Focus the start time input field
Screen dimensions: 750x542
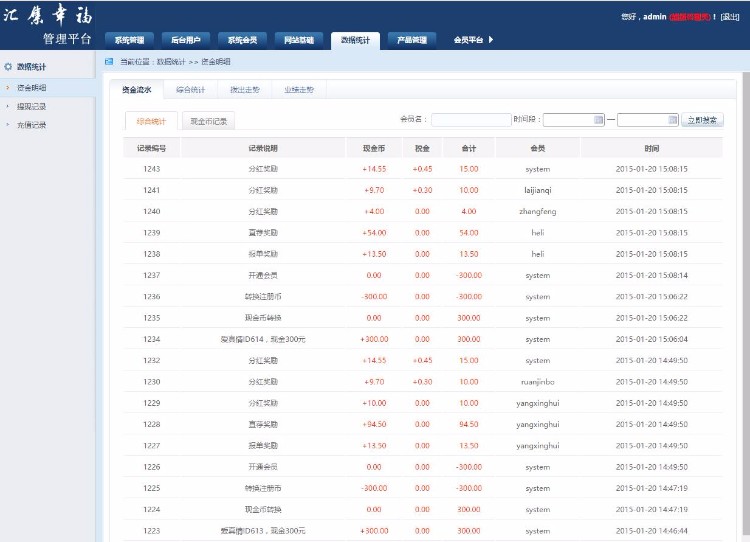(574, 120)
